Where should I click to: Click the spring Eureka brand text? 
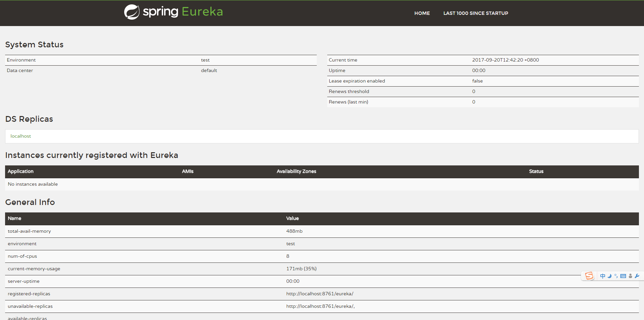pos(183,12)
